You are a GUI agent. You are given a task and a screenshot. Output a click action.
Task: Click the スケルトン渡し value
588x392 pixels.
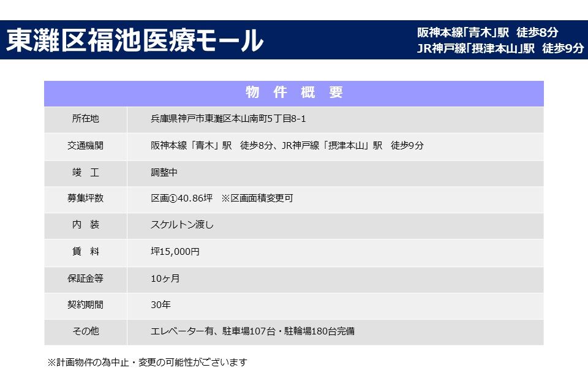[x=182, y=225]
